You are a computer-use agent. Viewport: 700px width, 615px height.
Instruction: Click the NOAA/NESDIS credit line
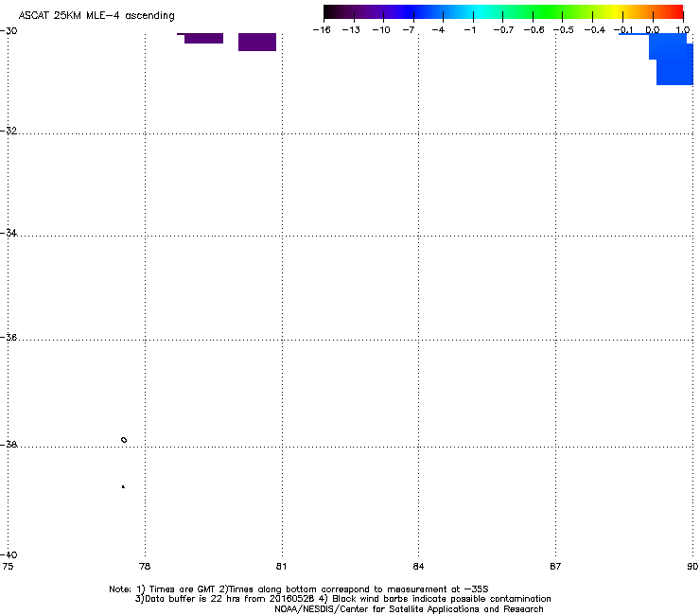409,609
